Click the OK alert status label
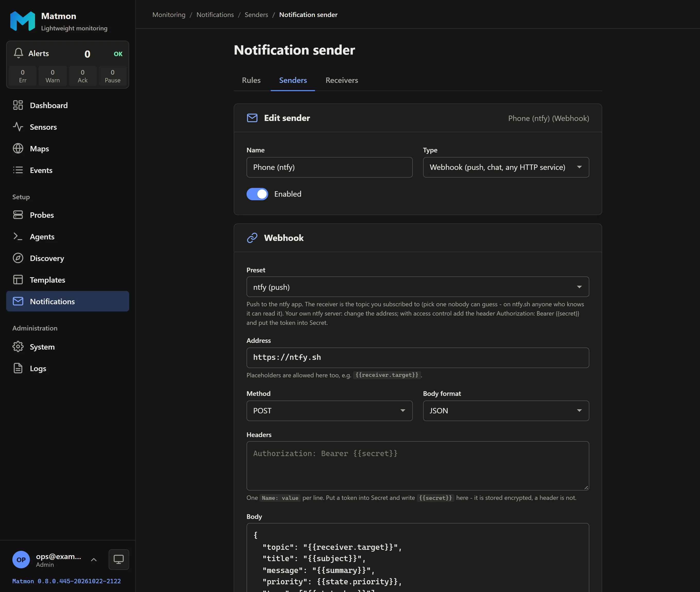The image size is (700, 592). 118,54
